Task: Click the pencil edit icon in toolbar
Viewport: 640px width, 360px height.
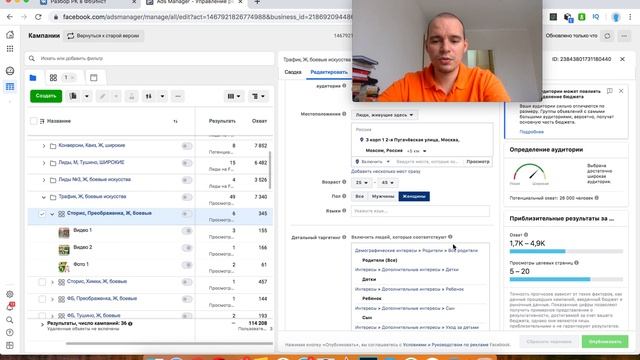Action: pos(102,96)
